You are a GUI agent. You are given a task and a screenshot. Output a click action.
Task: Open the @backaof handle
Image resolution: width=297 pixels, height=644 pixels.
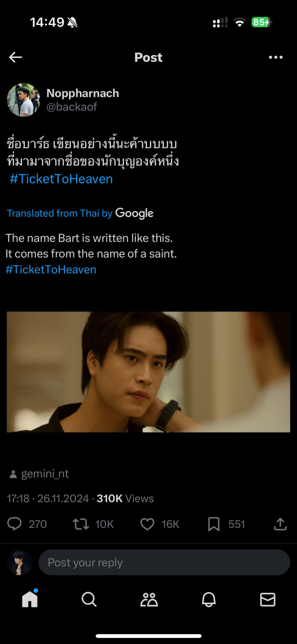[71, 107]
